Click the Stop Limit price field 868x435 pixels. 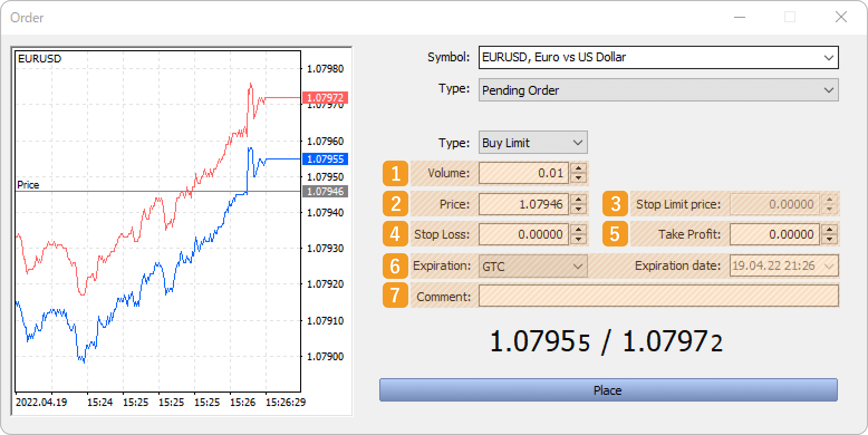(x=775, y=204)
